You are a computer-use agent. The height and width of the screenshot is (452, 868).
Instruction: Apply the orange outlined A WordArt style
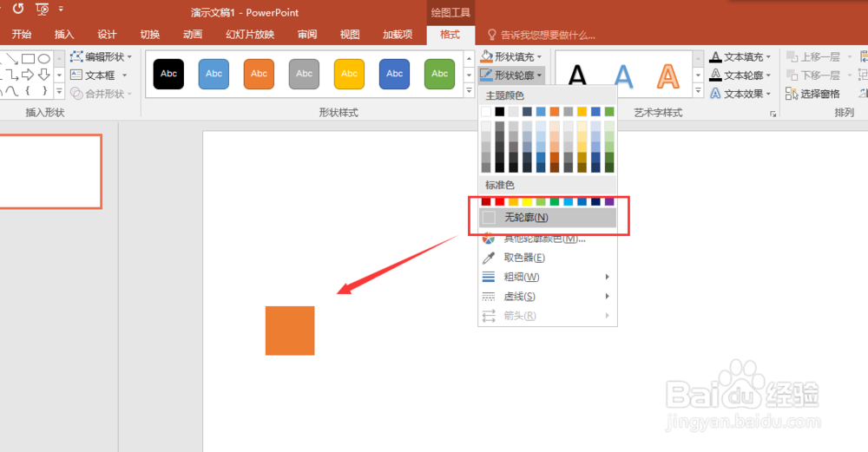(668, 75)
